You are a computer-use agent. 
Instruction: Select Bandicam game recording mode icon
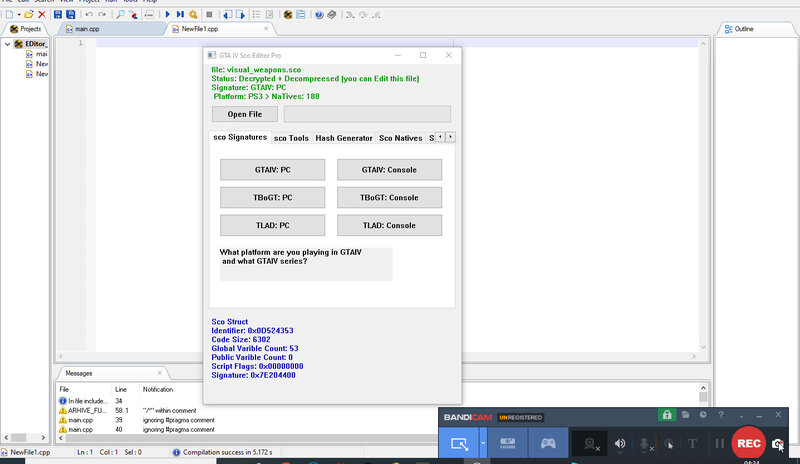coord(548,443)
